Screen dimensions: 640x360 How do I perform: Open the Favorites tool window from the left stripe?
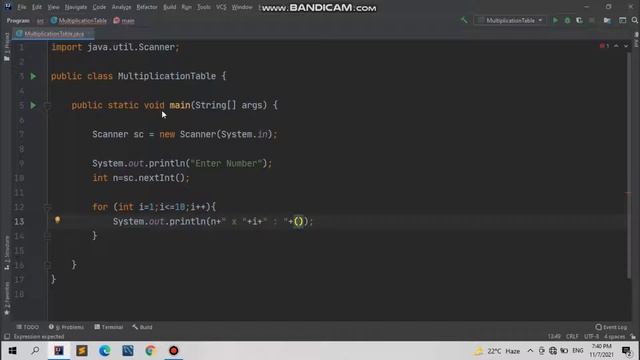tap(7, 298)
